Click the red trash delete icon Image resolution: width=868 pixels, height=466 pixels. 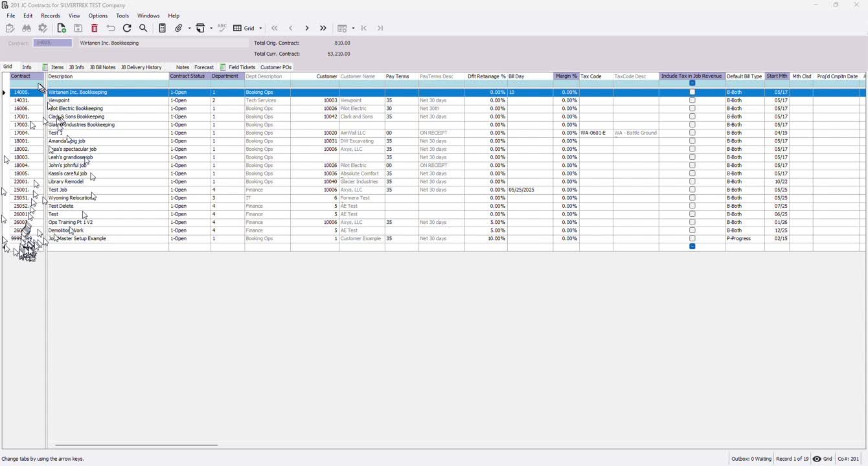(95, 28)
